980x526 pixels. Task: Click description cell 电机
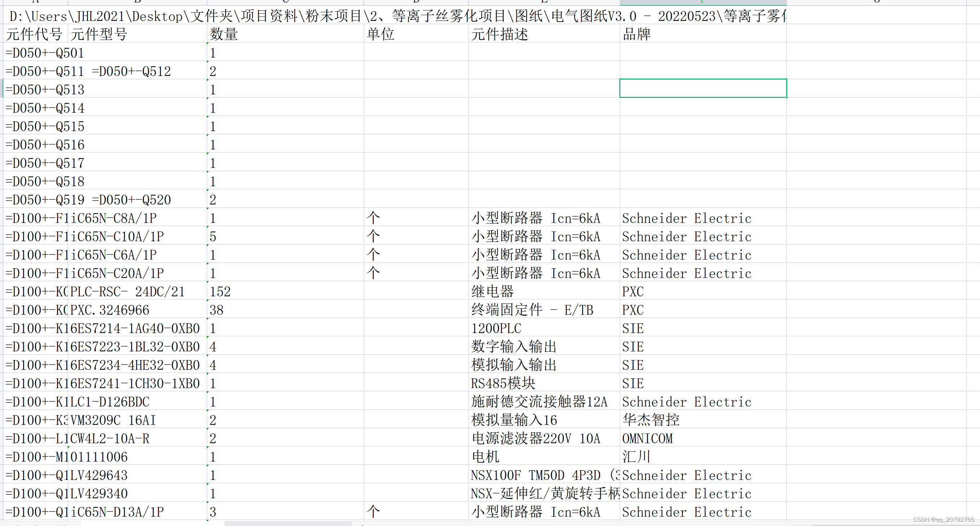coord(544,456)
